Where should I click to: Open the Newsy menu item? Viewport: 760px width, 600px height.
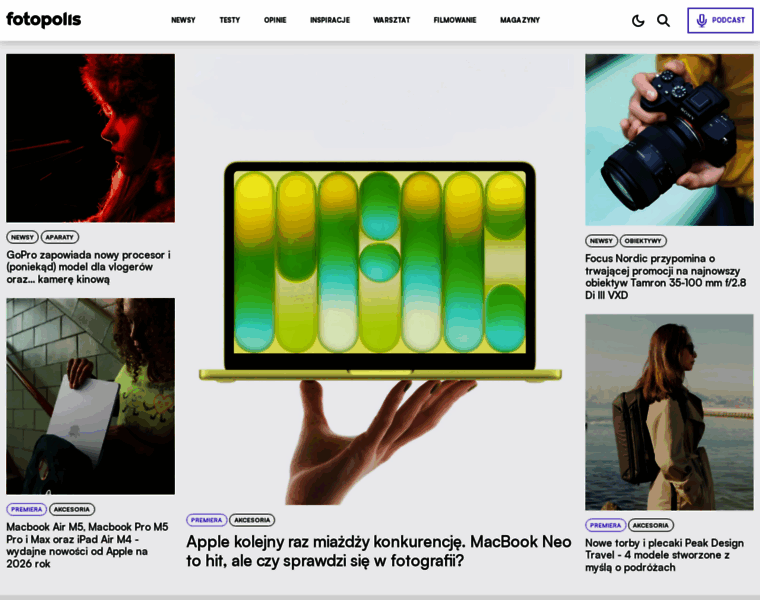click(183, 20)
